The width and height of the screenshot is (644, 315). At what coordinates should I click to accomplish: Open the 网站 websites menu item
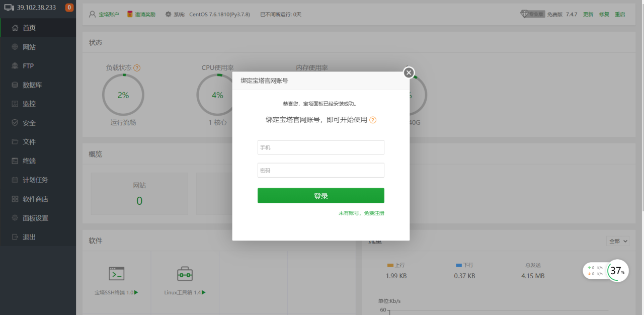(38, 47)
